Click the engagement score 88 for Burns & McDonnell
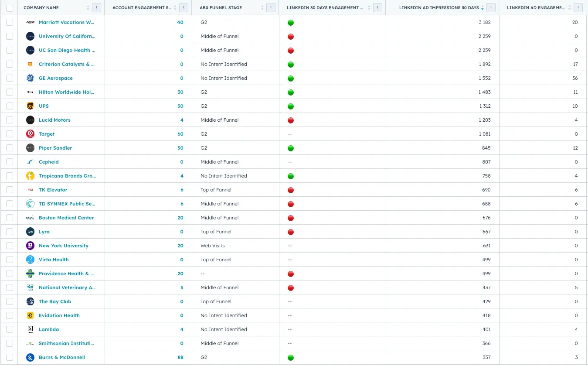Image resolution: width=588 pixels, height=366 pixels. (180, 357)
